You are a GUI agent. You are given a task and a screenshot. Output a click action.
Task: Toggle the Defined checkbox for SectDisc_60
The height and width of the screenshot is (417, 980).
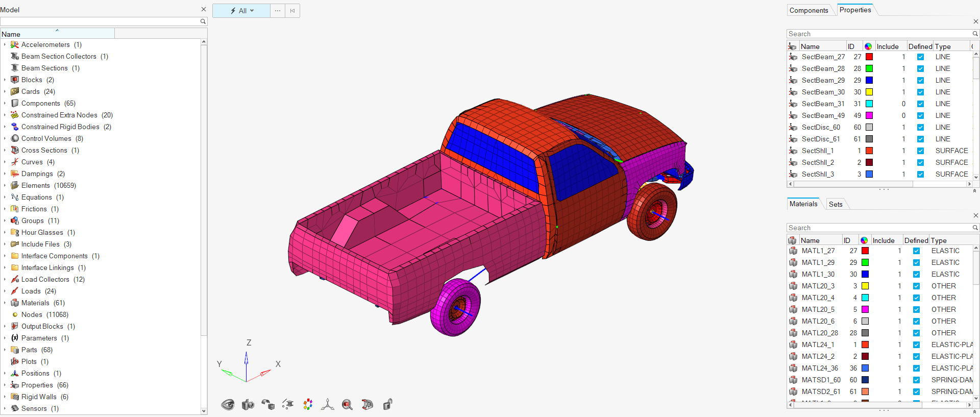point(920,128)
